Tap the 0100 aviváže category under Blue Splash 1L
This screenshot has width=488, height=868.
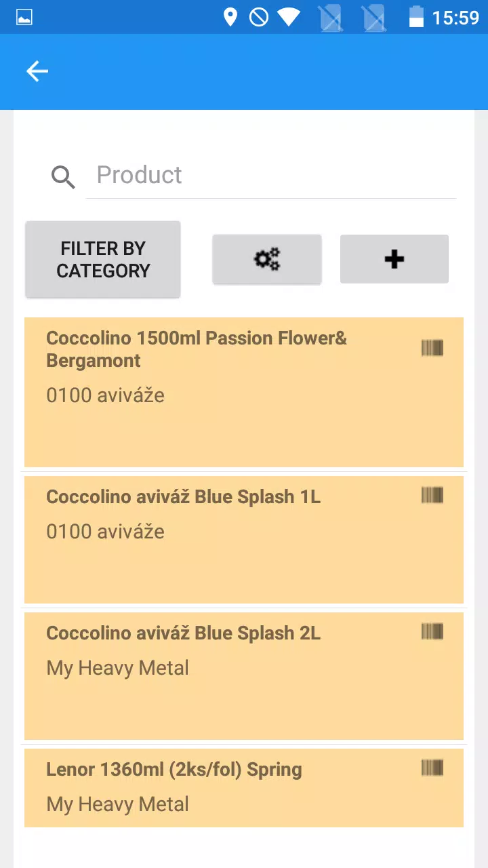(x=105, y=532)
